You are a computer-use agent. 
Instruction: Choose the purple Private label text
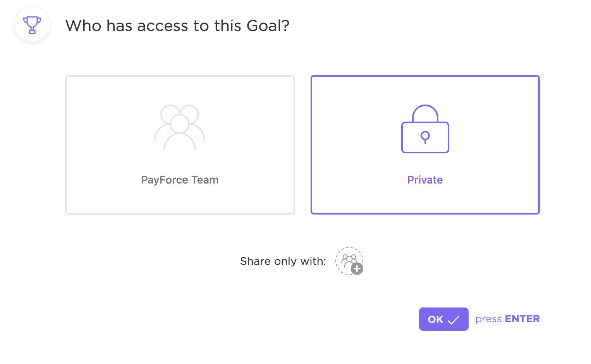click(x=425, y=180)
